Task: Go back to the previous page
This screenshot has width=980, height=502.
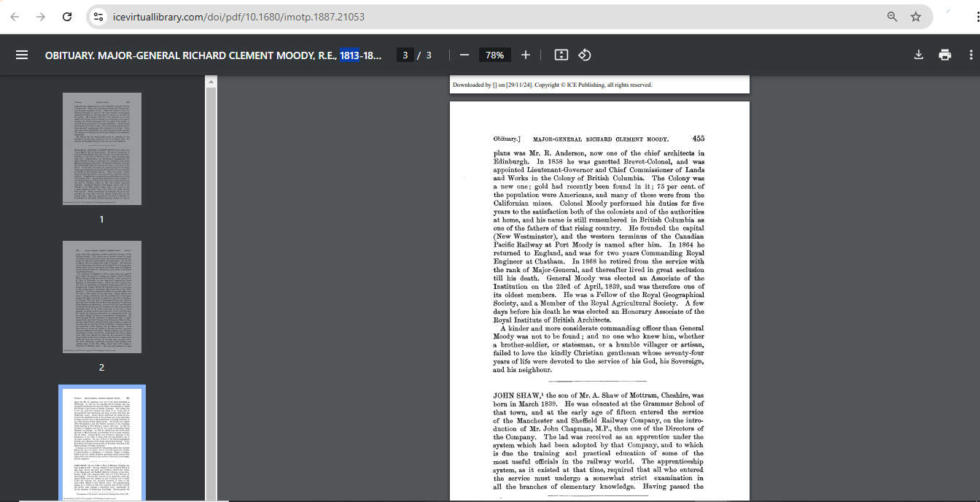Action: [15, 17]
